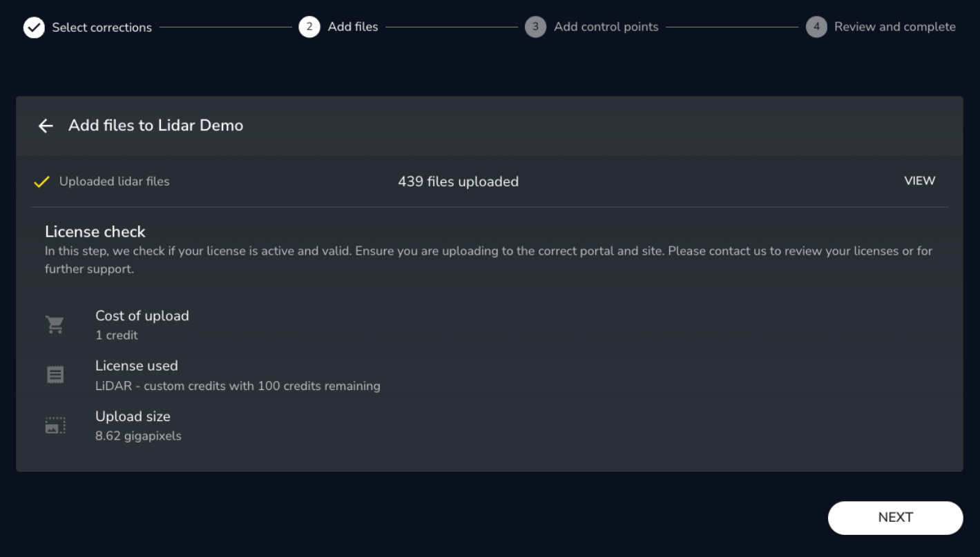Click the Uploaded lidar files label
The image size is (980, 557).
(x=115, y=182)
